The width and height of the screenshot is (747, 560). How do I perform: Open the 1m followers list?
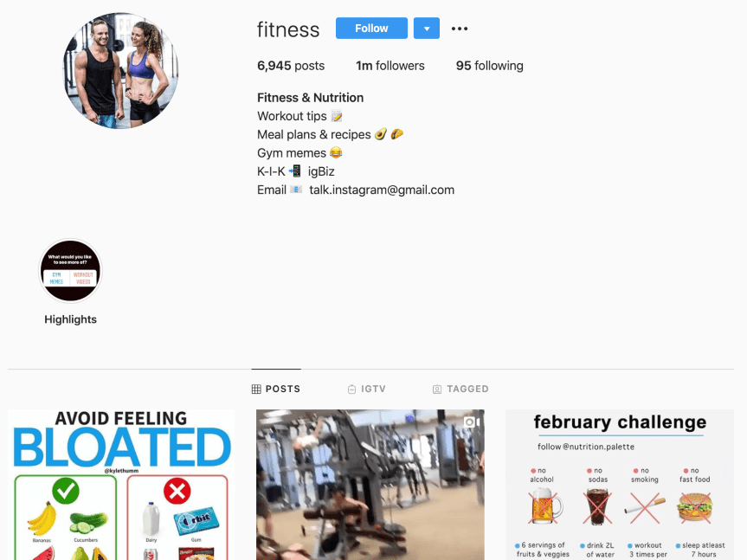pyautogui.click(x=390, y=66)
